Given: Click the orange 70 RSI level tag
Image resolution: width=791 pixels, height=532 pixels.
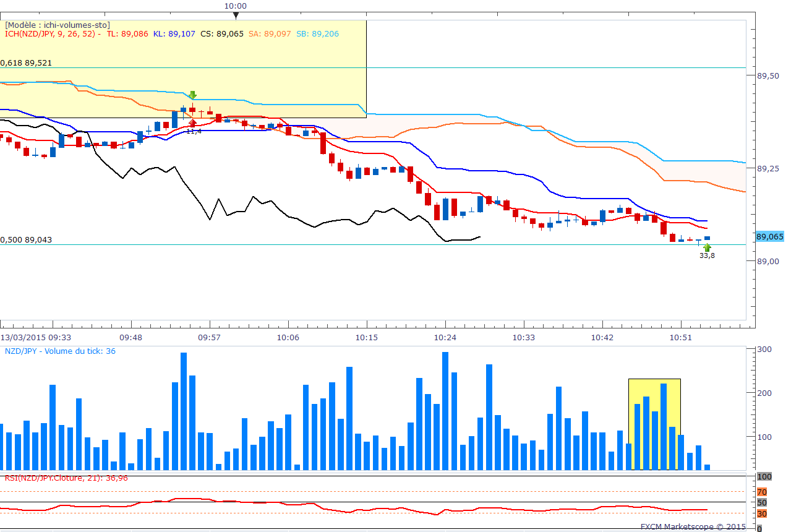Looking at the screenshot, I should [762, 492].
